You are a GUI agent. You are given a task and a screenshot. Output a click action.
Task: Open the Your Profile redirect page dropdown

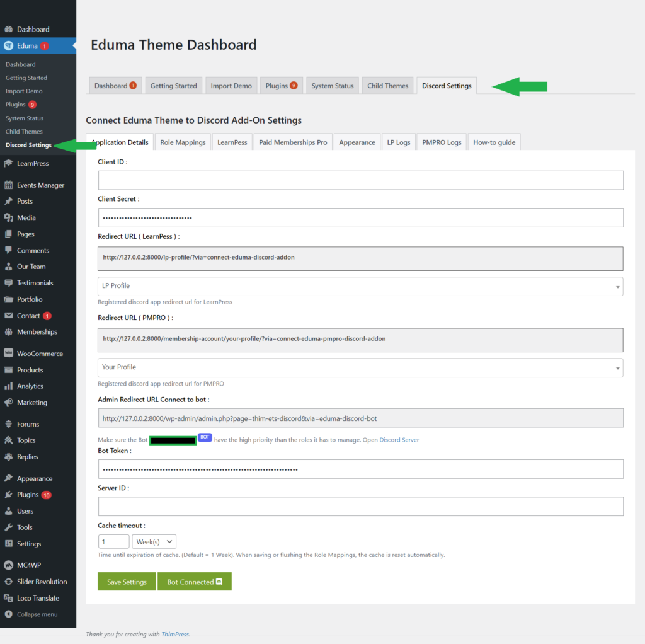coord(360,367)
